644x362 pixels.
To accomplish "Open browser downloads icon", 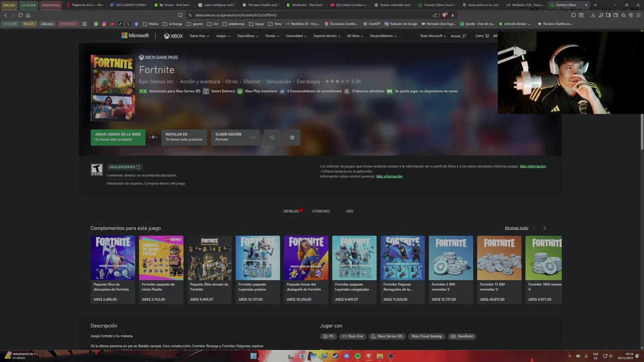I will (593, 15).
